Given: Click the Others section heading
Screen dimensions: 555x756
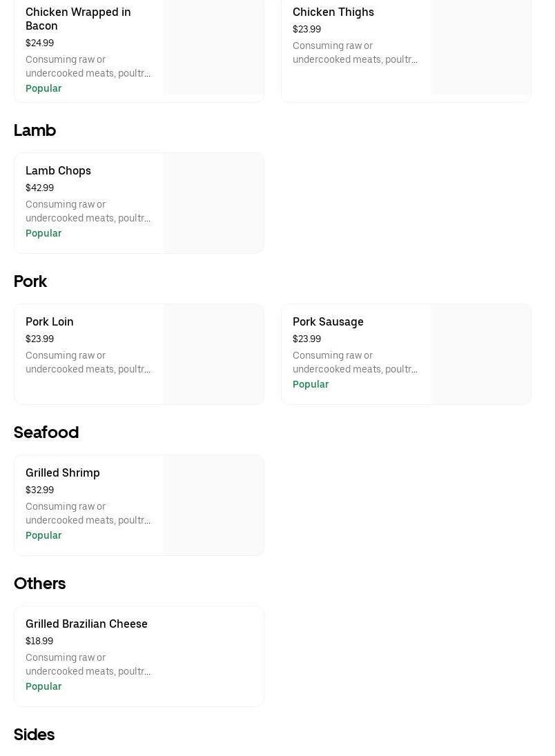Looking at the screenshot, I should (39, 584).
